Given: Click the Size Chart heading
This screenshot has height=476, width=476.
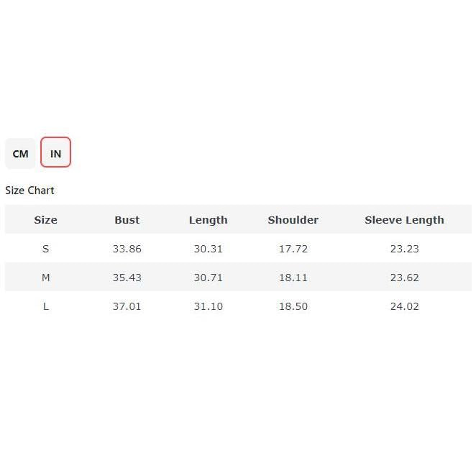Looking at the screenshot, I should pyautogui.click(x=29, y=191).
